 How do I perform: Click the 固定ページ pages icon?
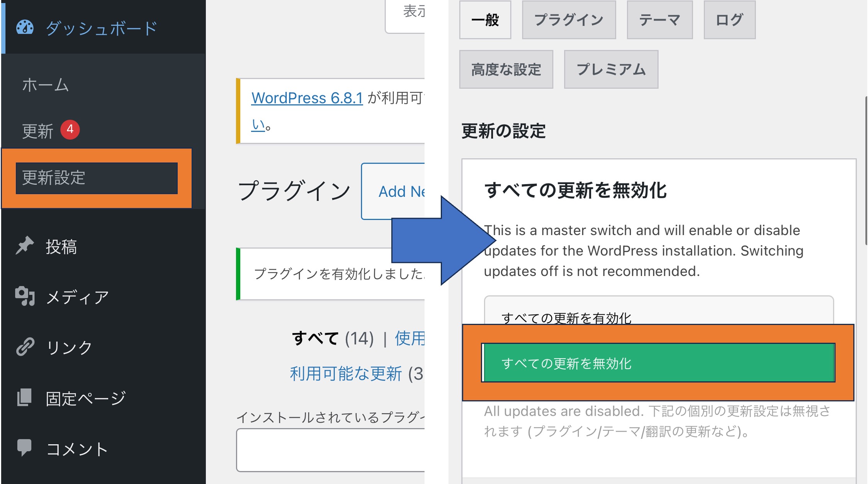coord(24,397)
